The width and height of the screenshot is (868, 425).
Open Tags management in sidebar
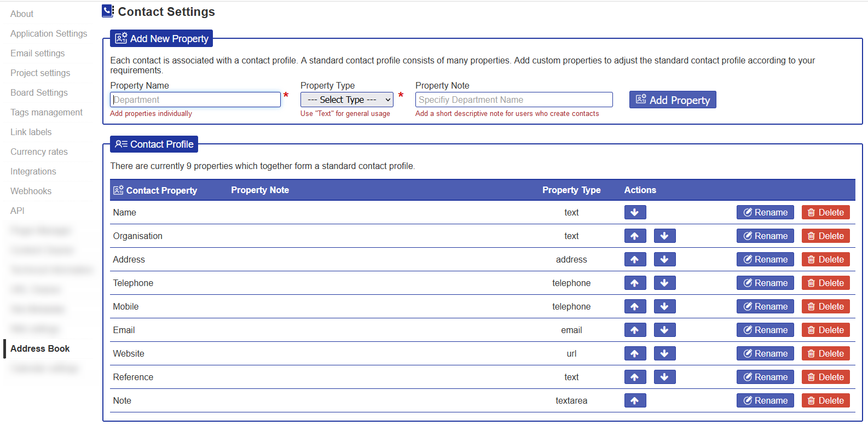pyautogui.click(x=47, y=112)
